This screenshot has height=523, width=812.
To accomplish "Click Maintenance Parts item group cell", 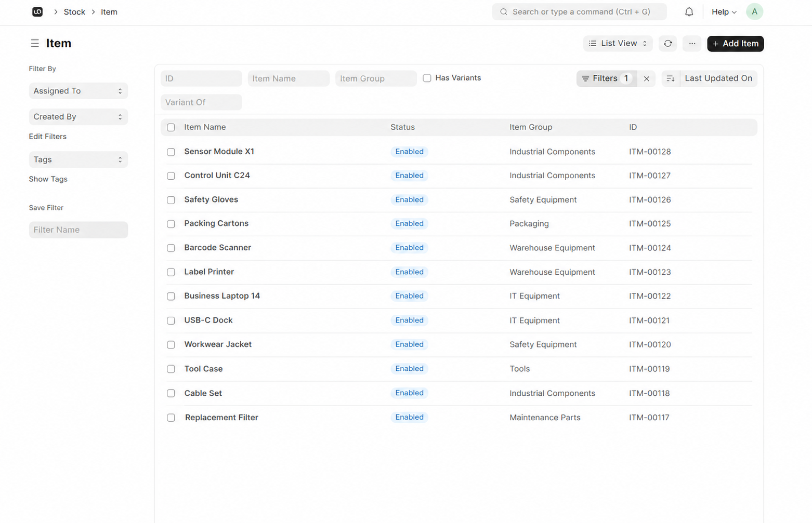I will (545, 418).
